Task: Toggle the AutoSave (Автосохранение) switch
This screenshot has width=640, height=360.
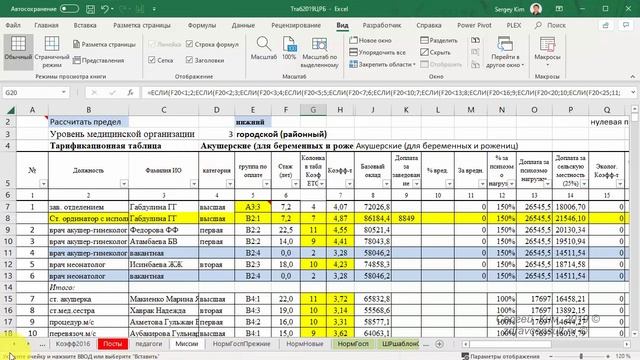Action: pyautogui.click(x=69, y=9)
